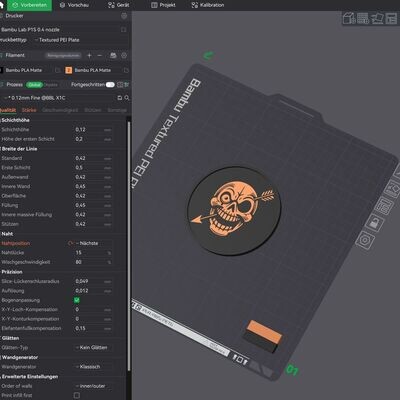This screenshot has height=400, width=400.
Task: Open the Glätten-Typ dropdown showing Kein Glätten
Action: pos(94,347)
